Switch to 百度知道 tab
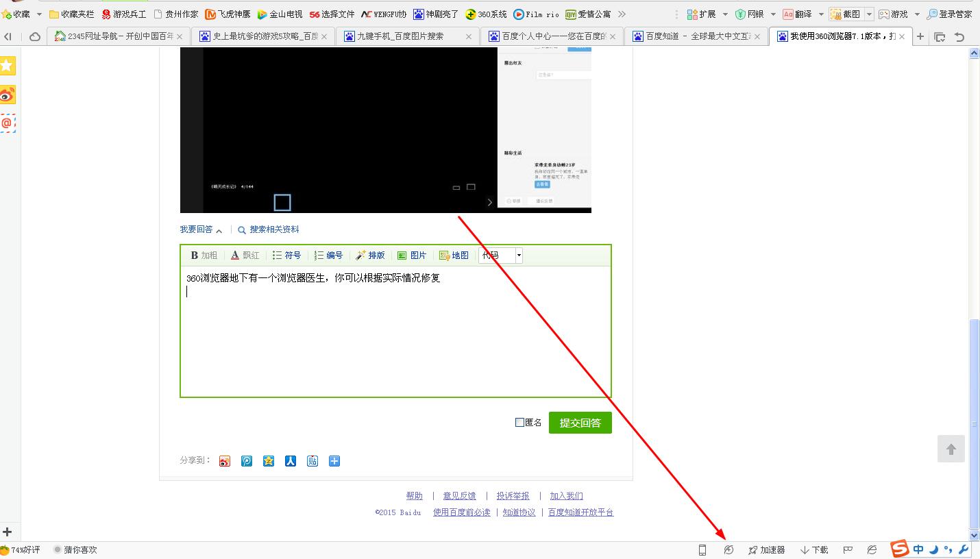This screenshot has width=980, height=559. pyautogui.click(x=696, y=36)
